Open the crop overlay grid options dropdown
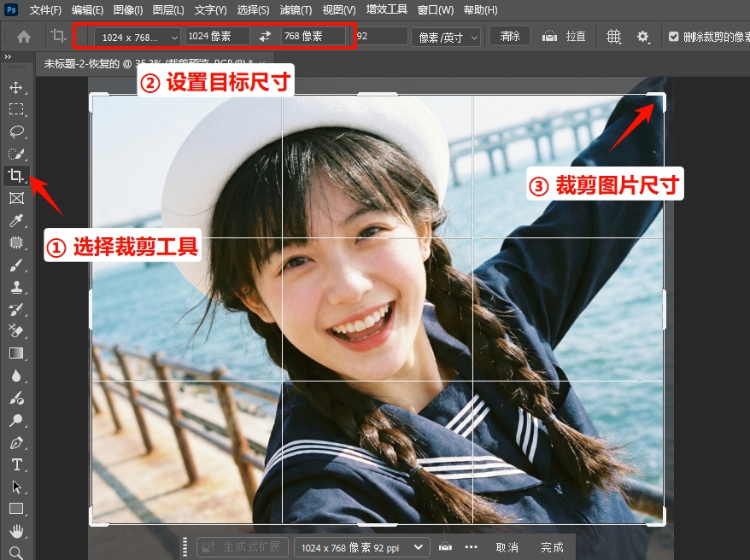The width and height of the screenshot is (750, 560). pyautogui.click(x=612, y=37)
